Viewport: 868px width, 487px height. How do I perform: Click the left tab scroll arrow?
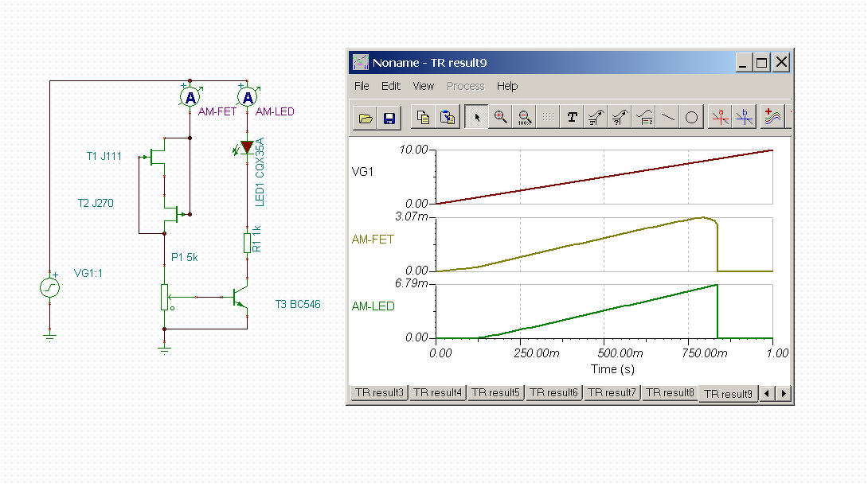(767, 393)
